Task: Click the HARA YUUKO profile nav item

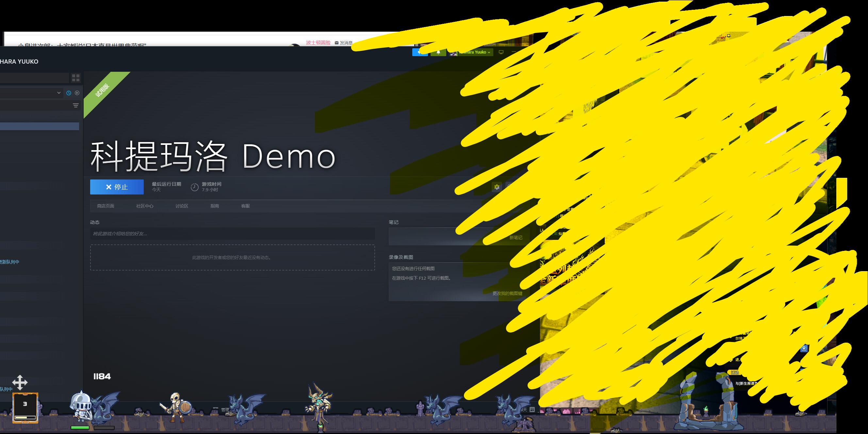Action: tap(19, 62)
